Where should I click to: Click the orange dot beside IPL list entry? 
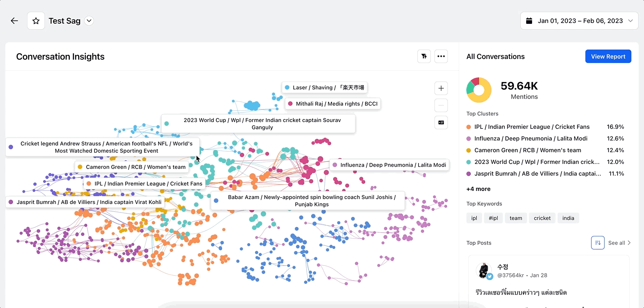(x=469, y=127)
